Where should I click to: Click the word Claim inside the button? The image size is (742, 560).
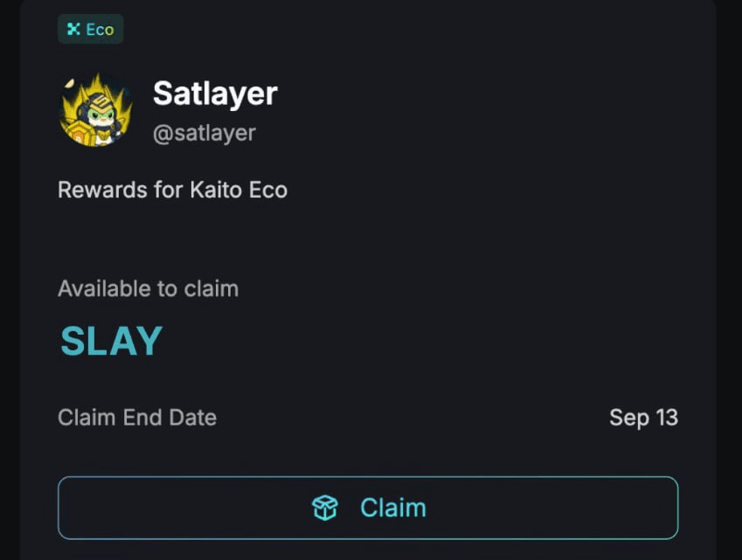coord(393,508)
